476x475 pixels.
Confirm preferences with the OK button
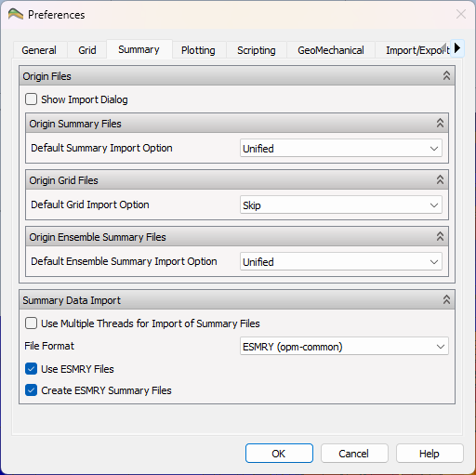point(279,454)
